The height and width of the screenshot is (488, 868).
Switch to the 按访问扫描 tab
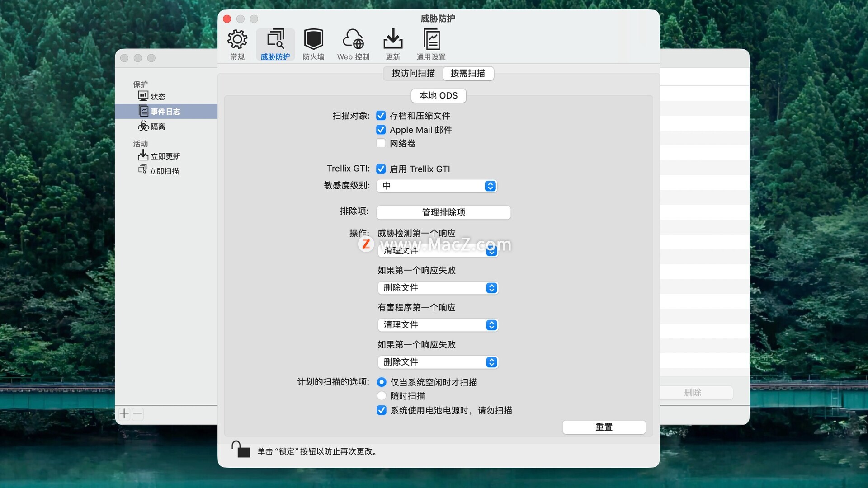pyautogui.click(x=413, y=73)
